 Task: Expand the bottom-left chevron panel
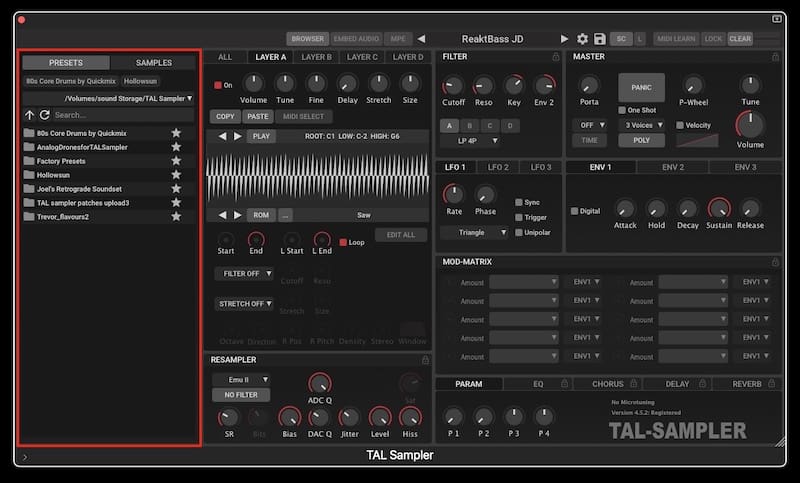click(x=25, y=457)
